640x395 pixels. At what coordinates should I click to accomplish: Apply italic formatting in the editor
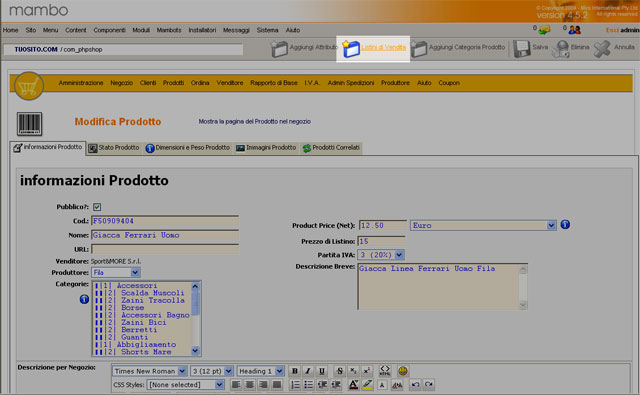tap(308, 371)
